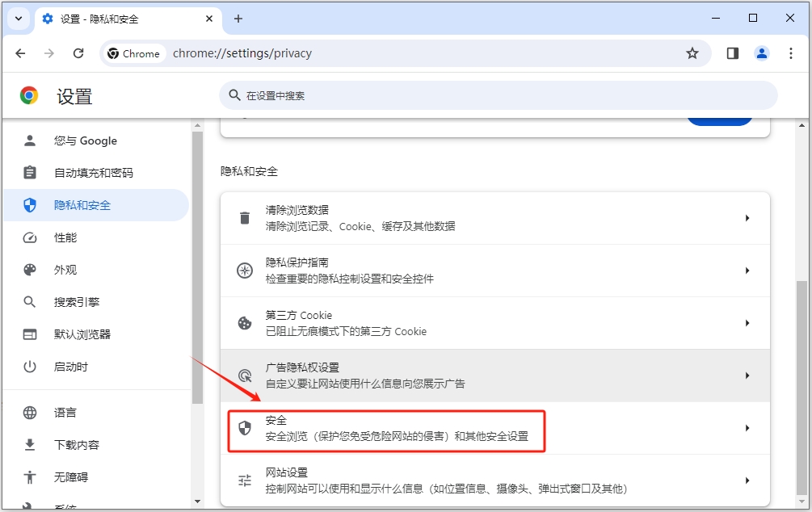Open the three-dot Chrome menu
The width and height of the screenshot is (812, 512).
click(790, 52)
